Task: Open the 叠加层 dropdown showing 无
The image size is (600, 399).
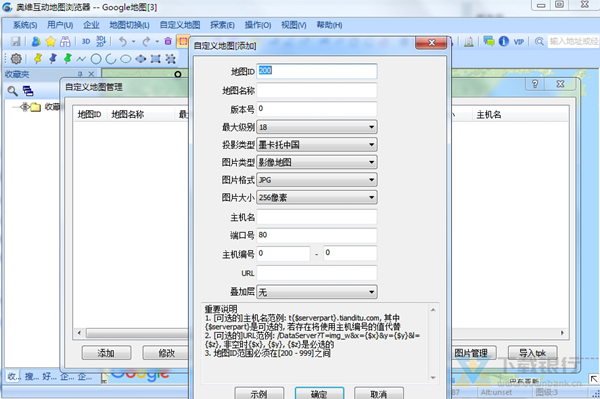Action: pos(317,292)
